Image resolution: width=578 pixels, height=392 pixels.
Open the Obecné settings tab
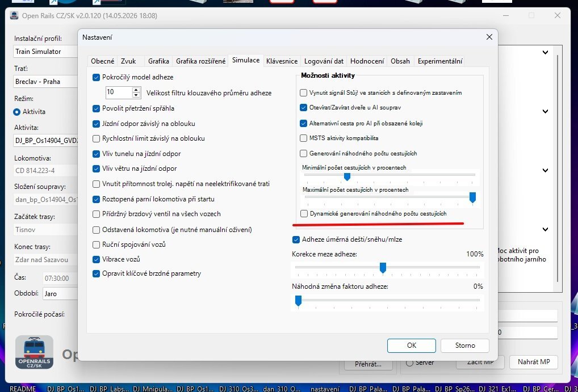pyautogui.click(x=102, y=61)
